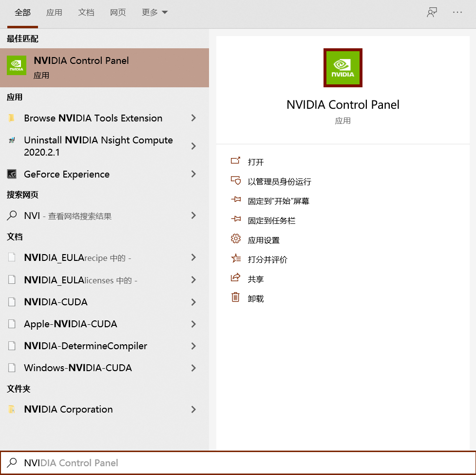Click the document icon for Apple-NVIDIA-CUDA

[12, 324]
